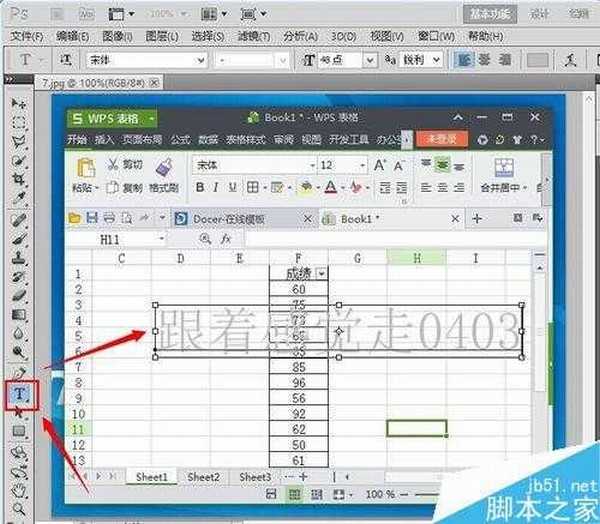Select the Pen tool
The width and height of the screenshot is (600, 524).
pyautogui.click(x=19, y=373)
